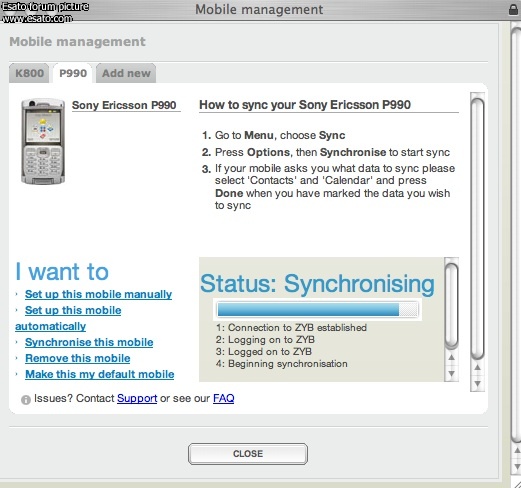This screenshot has height=488, width=521.
Task: Click the outer window scroll up arrow
Action: (x=517, y=451)
